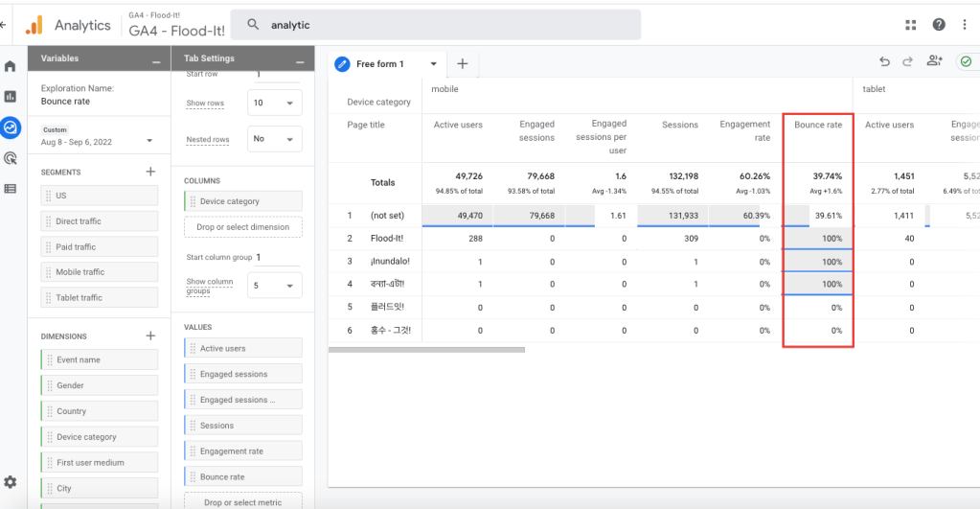Select the Direct traffic segment
The image size is (980, 509).
coord(100,221)
